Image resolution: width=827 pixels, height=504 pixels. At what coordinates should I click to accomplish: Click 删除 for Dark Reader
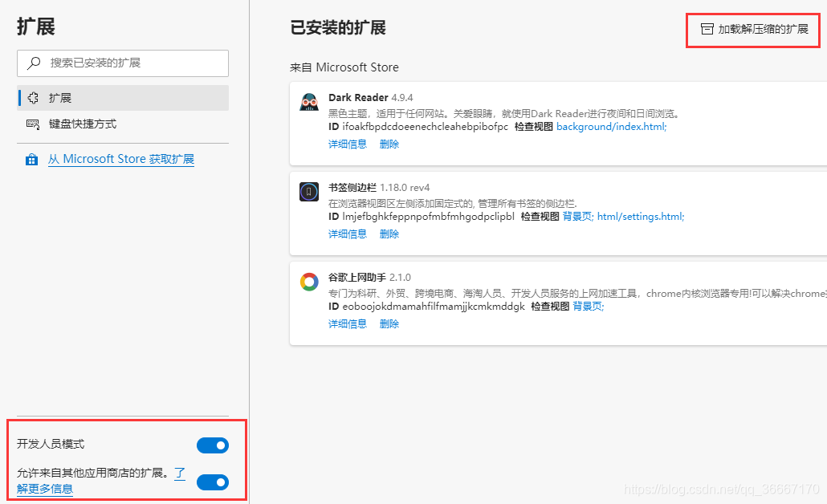point(389,144)
